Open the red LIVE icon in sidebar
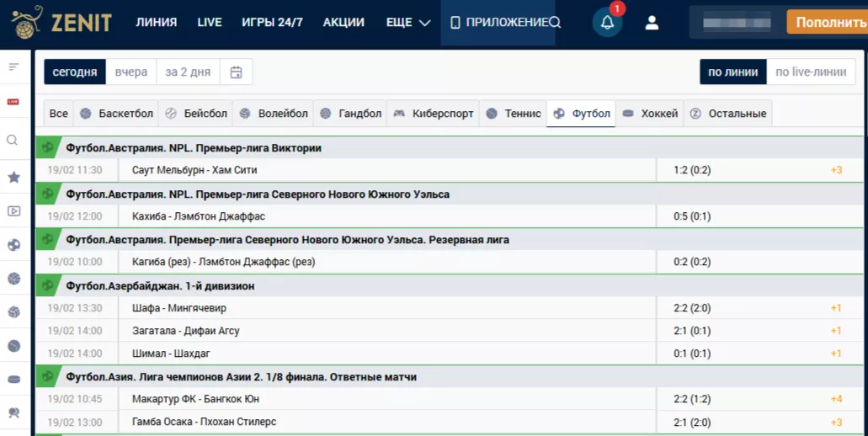868x436 pixels. [x=13, y=102]
